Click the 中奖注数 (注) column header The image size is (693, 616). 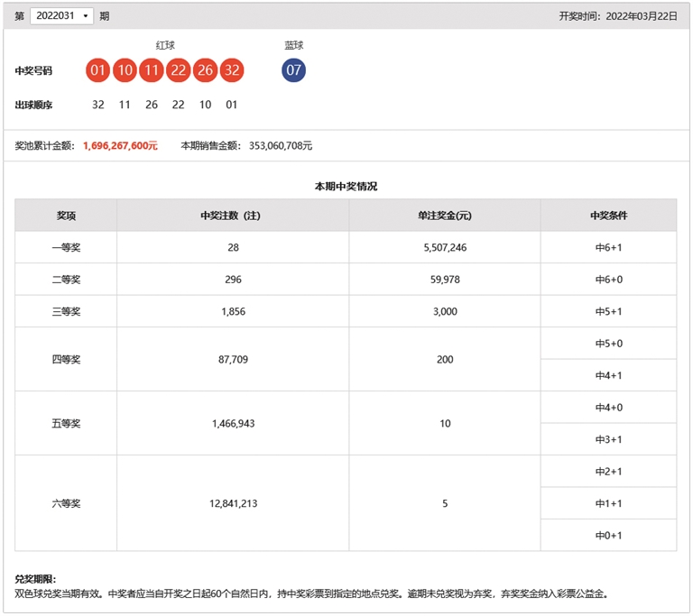(x=232, y=216)
